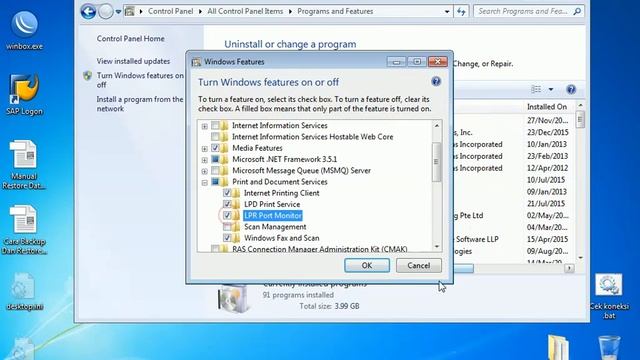Select Scan Management tree item
The width and height of the screenshot is (640, 360).
coord(275,227)
